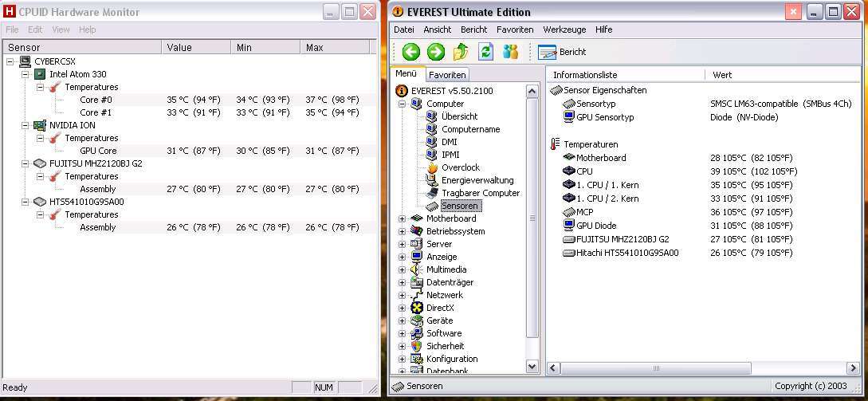This screenshot has height=401, width=868.
Task: Select the MCP temperature row
Action: [678, 212]
